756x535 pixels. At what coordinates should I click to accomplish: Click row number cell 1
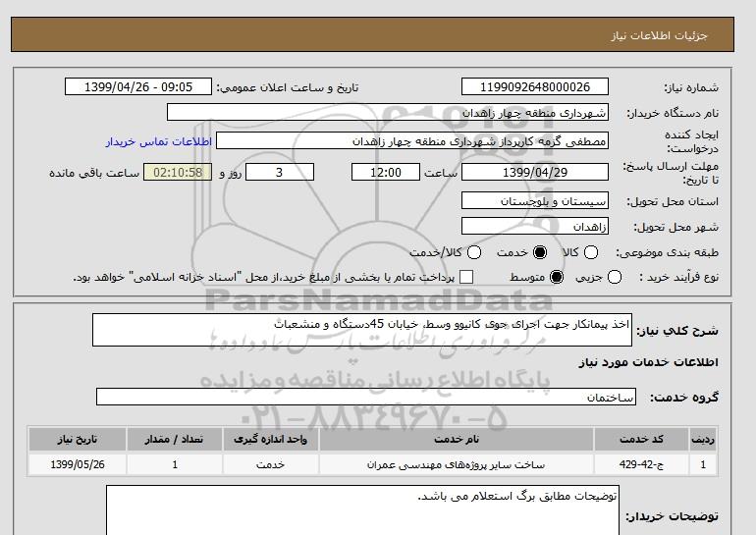click(703, 464)
